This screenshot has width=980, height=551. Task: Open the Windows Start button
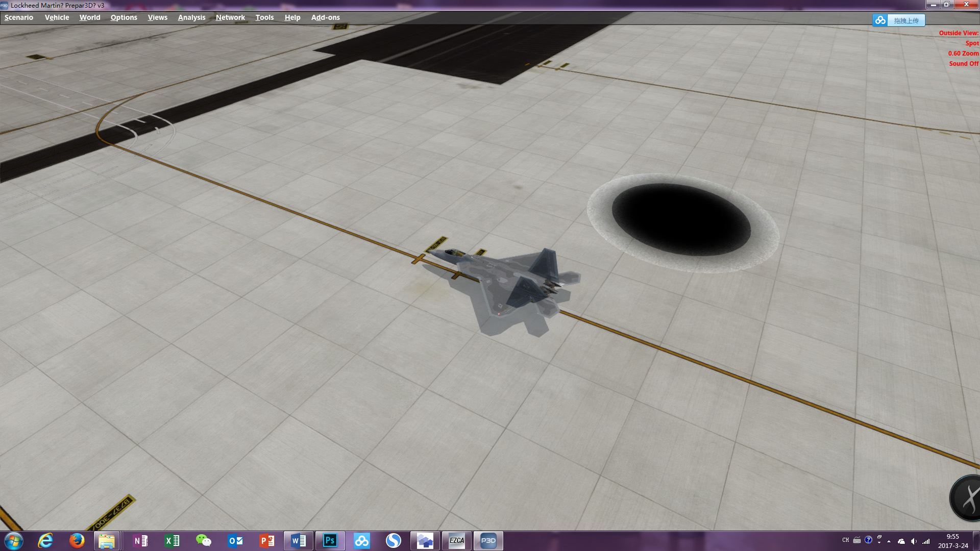(x=14, y=541)
